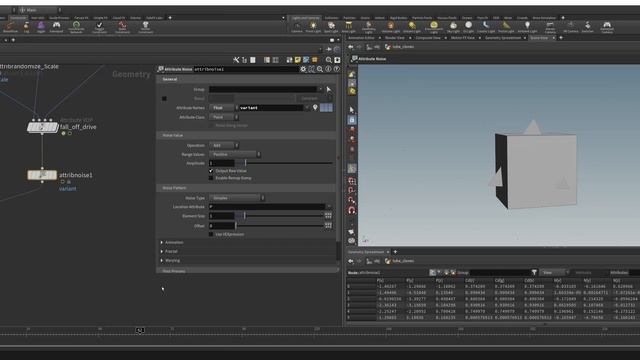
Task: Select the viewport select arrow tool
Action: click(x=352, y=110)
